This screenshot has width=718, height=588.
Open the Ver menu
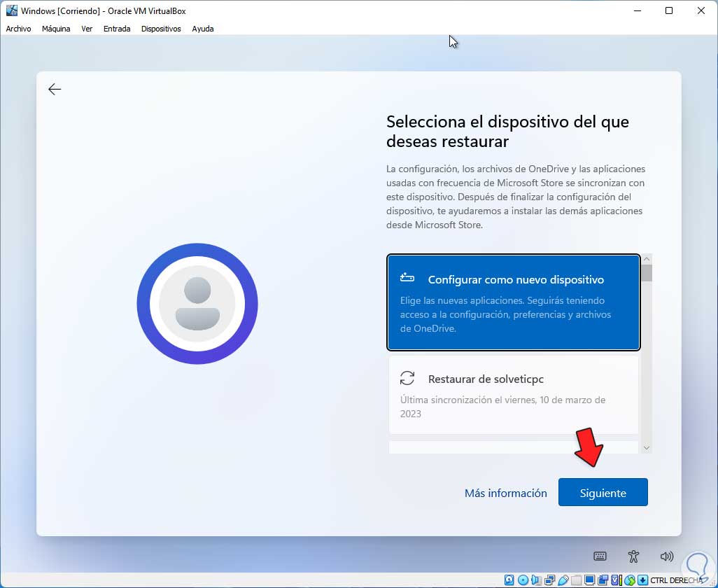pos(87,29)
